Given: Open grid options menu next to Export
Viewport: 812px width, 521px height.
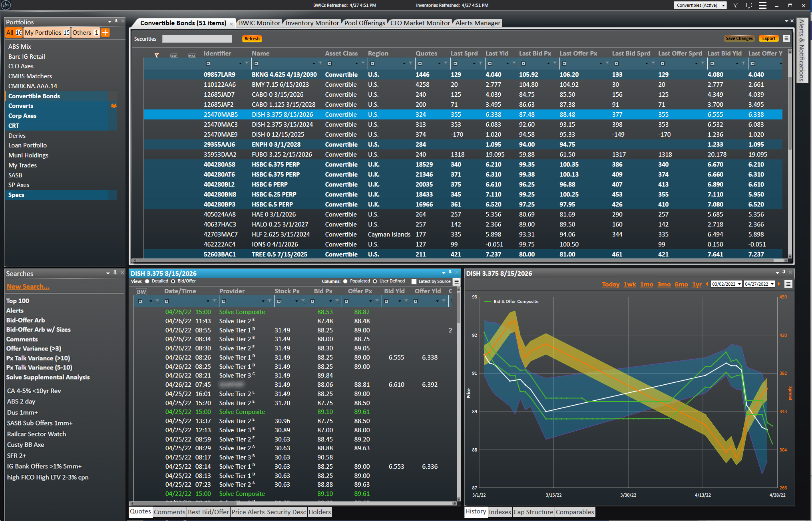Looking at the screenshot, I should (x=786, y=38).
